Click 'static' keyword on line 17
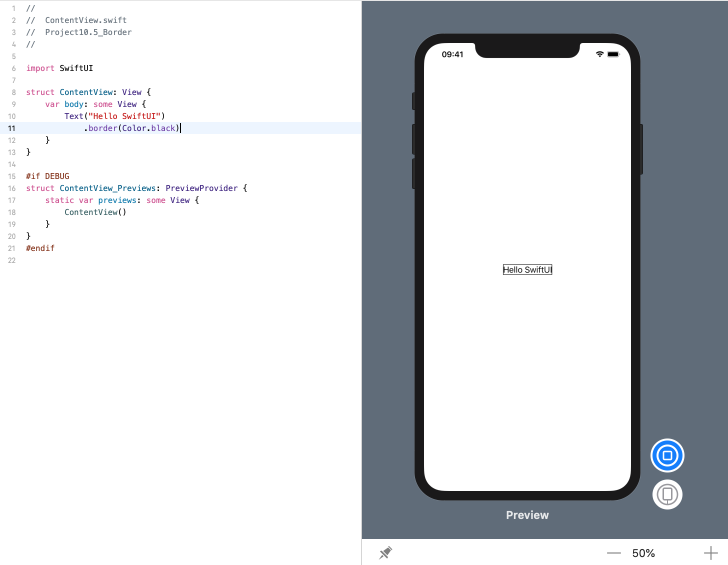 click(59, 200)
